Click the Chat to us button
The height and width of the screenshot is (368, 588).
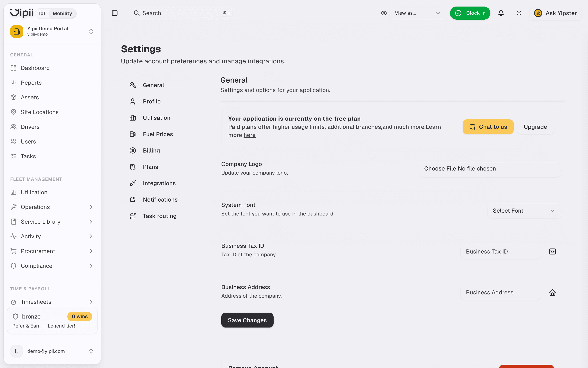488,127
